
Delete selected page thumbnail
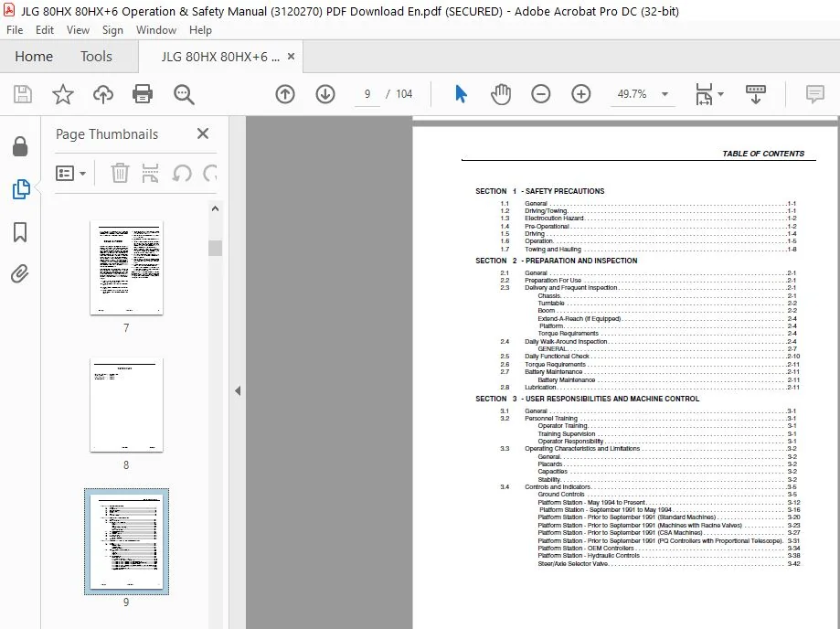[x=120, y=173]
